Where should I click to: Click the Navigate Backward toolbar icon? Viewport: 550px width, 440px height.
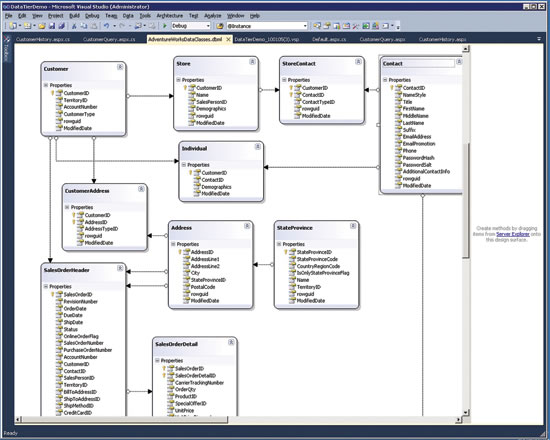click(x=138, y=26)
